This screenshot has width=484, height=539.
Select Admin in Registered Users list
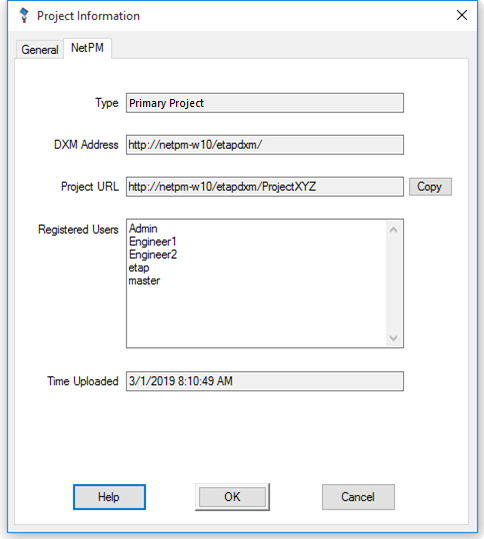coord(143,229)
